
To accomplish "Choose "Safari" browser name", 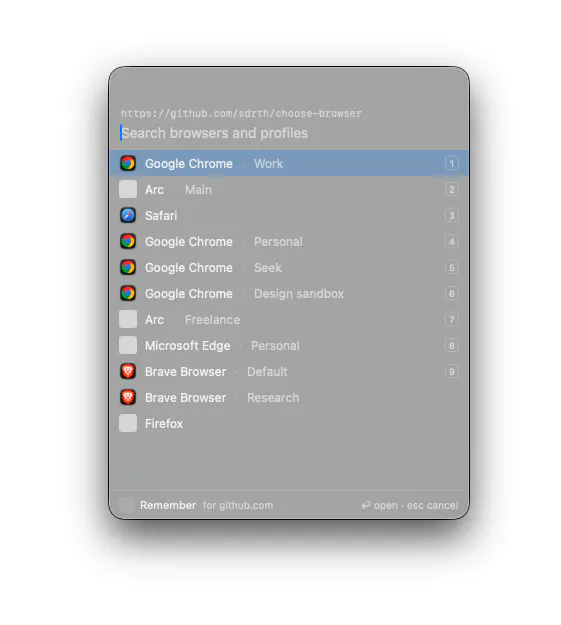I will pyautogui.click(x=161, y=216).
